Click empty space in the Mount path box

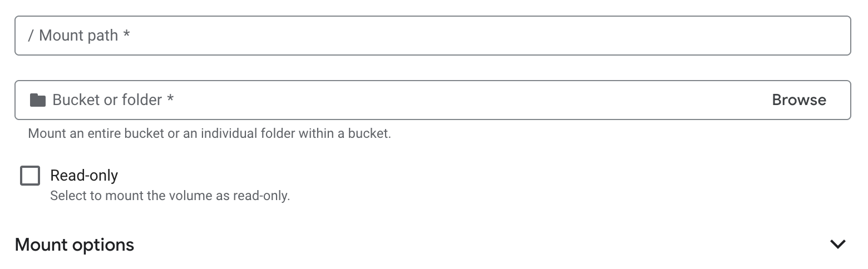pos(501,36)
